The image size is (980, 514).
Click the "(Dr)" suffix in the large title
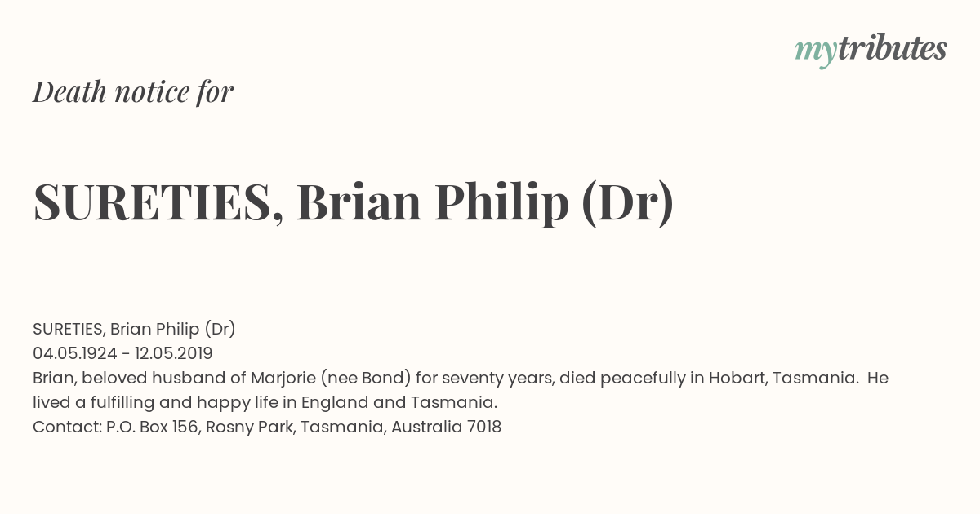coord(628,202)
